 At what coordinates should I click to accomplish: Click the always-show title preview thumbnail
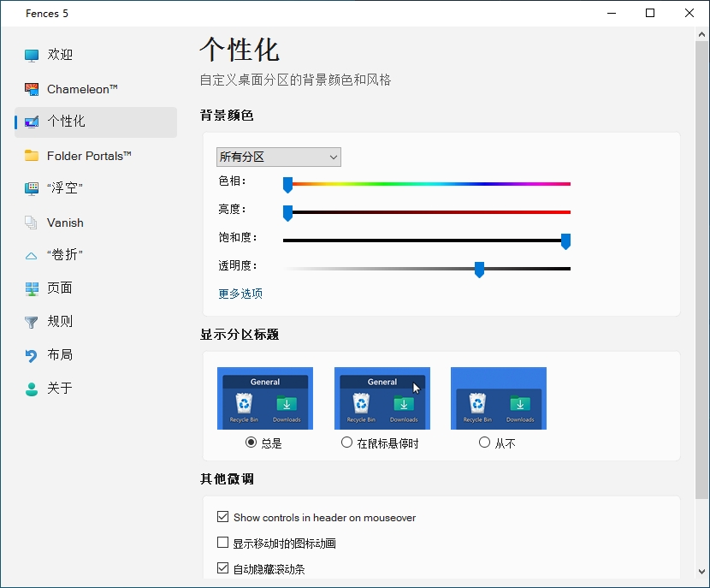point(265,398)
